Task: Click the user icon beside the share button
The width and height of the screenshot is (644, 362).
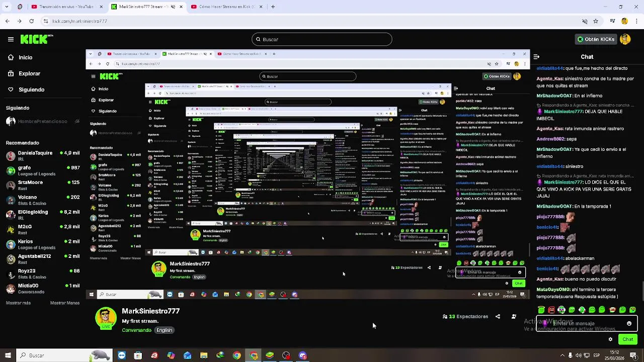Action: click(514, 317)
